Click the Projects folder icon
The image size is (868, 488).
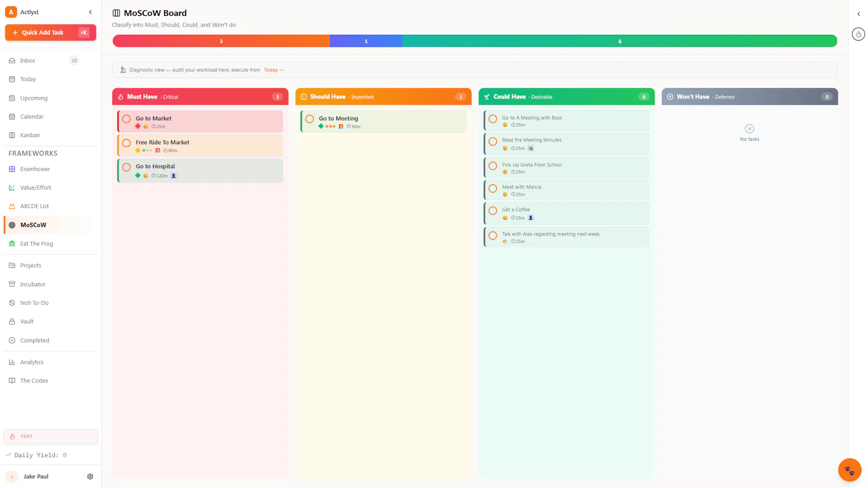point(12,265)
